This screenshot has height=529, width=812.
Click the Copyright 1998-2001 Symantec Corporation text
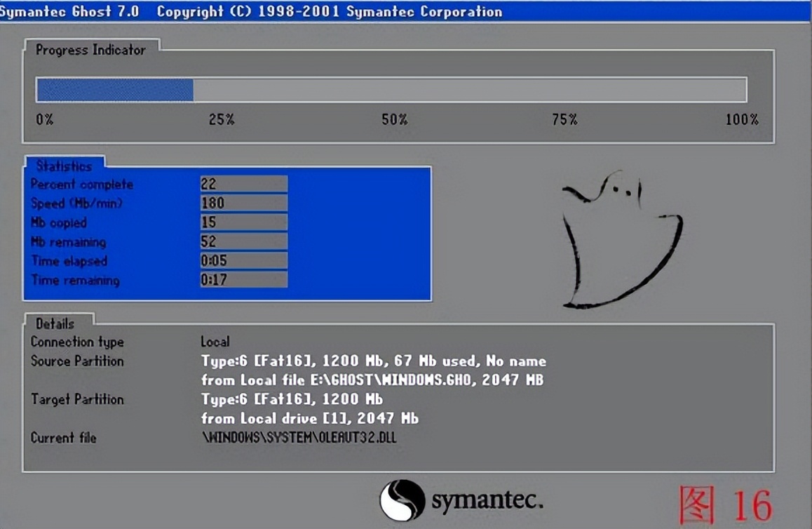[x=330, y=11]
